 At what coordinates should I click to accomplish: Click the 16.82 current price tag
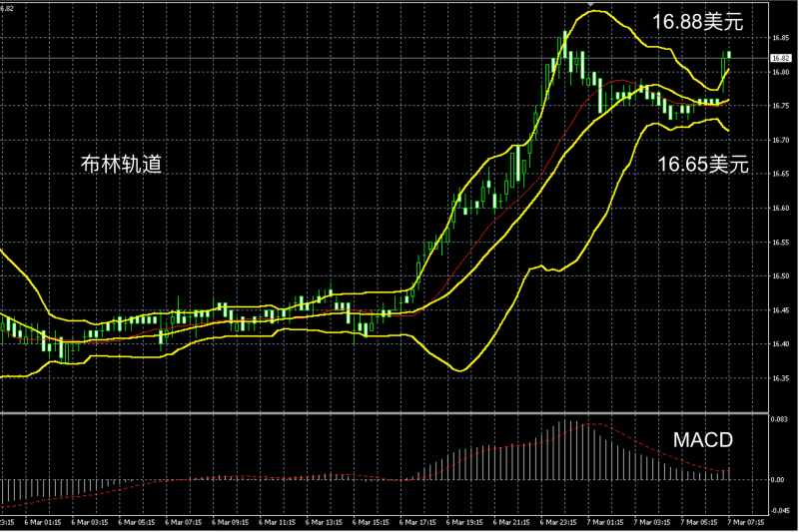779,59
